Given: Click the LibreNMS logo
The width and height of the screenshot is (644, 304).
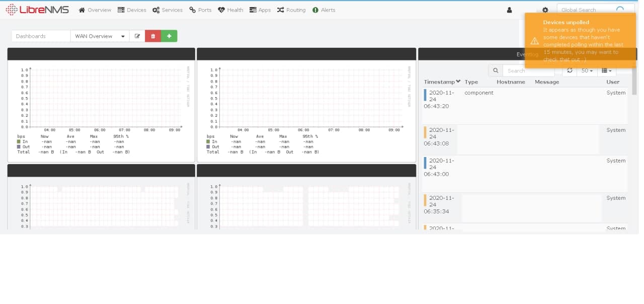Looking at the screenshot, I should pyautogui.click(x=37, y=10).
